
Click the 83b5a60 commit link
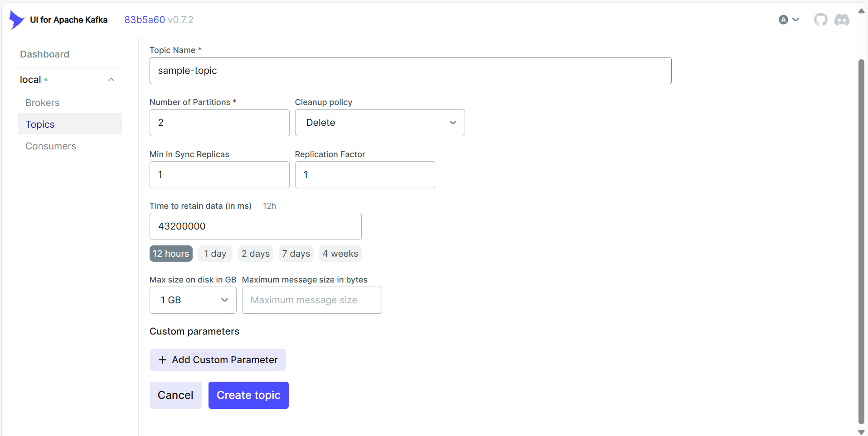pyautogui.click(x=145, y=20)
